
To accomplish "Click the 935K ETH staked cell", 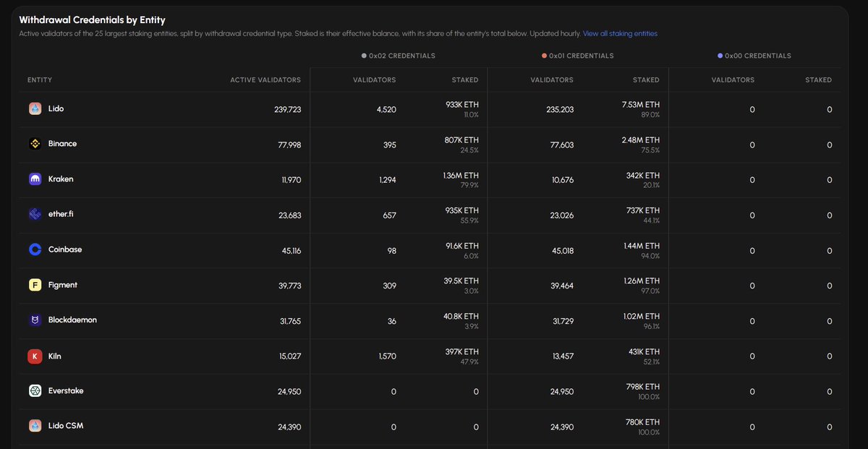I will 462,210.
